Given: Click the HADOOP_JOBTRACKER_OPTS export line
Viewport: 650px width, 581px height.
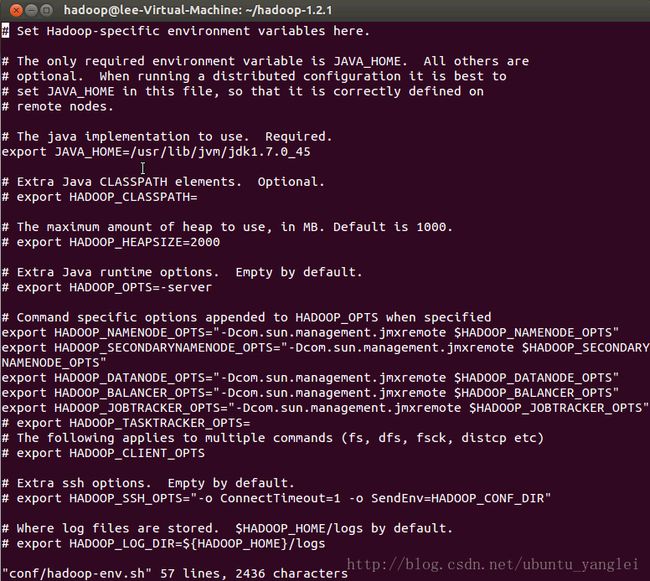Looking at the screenshot, I should coord(325,408).
